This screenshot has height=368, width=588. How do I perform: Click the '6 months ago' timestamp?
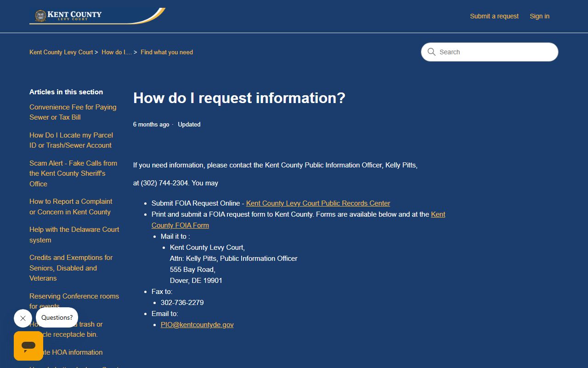151,125
